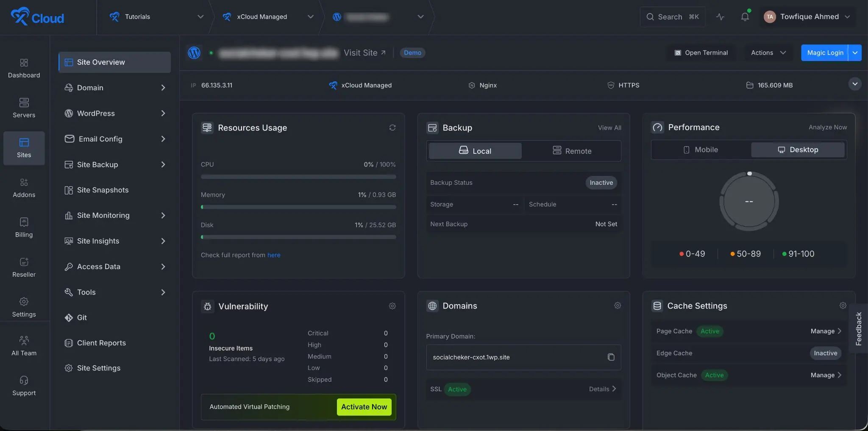868x431 pixels.
Task: Open Site Snapshots in the site menu
Action: pyautogui.click(x=114, y=190)
